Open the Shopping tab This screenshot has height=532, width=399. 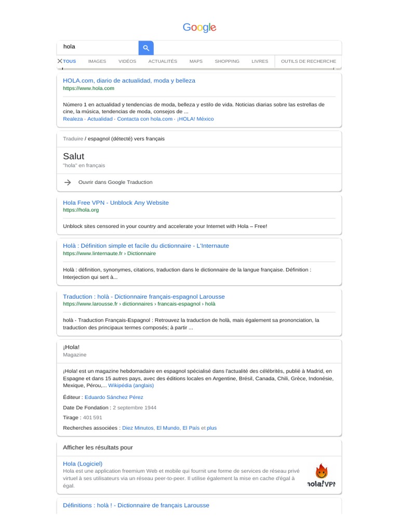click(x=227, y=61)
